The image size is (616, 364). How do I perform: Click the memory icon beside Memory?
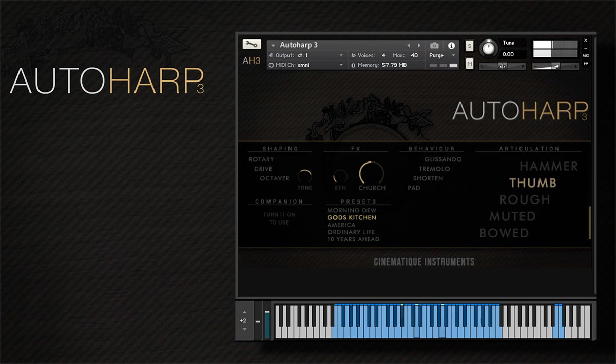(x=353, y=65)
